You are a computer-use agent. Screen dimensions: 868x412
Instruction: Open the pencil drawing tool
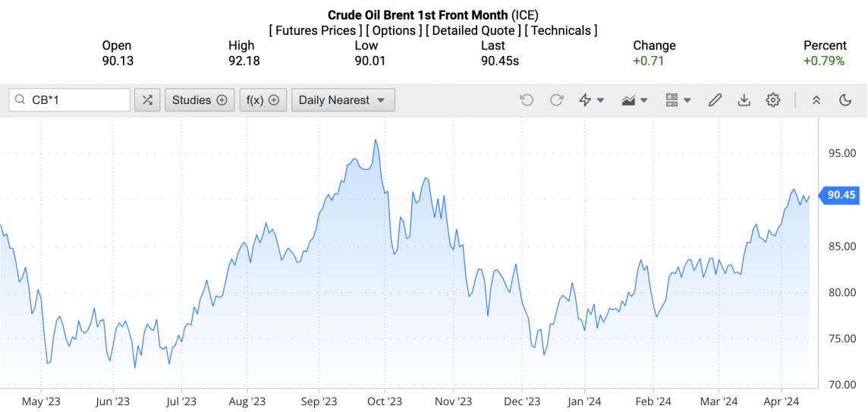[715, 100]
